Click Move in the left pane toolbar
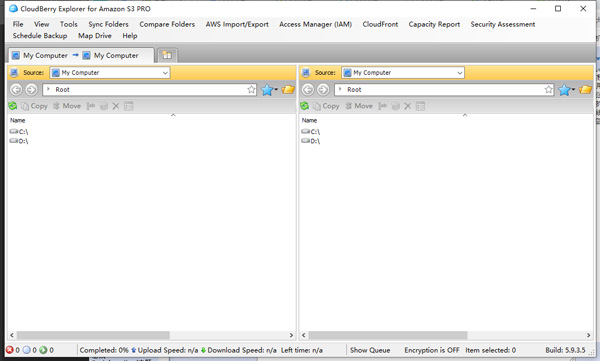 [x=67, y=106]
